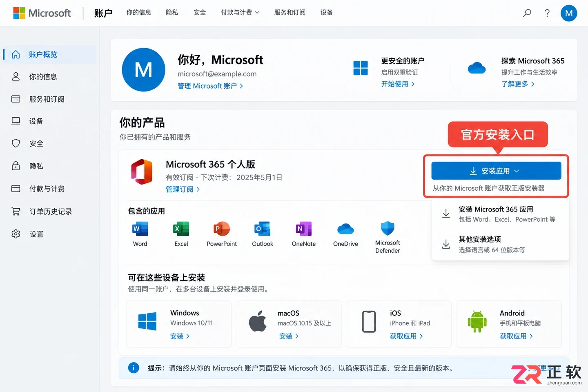The width and height of the screenshot is (588, 392).
Task: Select 其他安装选项 menu option
Action: click(x=500, y=244)
